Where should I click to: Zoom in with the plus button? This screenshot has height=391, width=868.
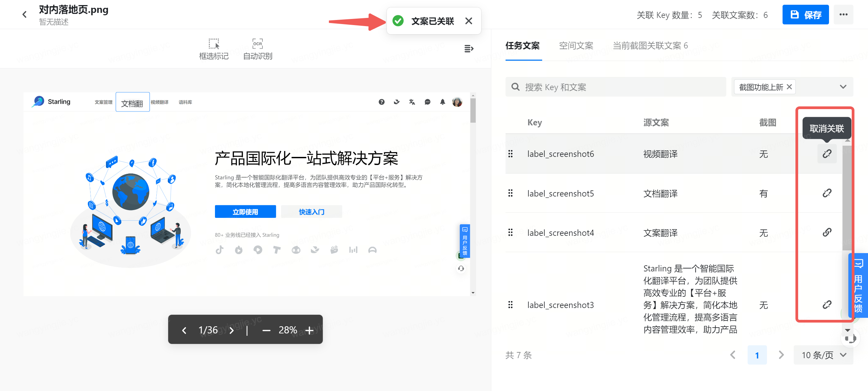tap(309, 330)
